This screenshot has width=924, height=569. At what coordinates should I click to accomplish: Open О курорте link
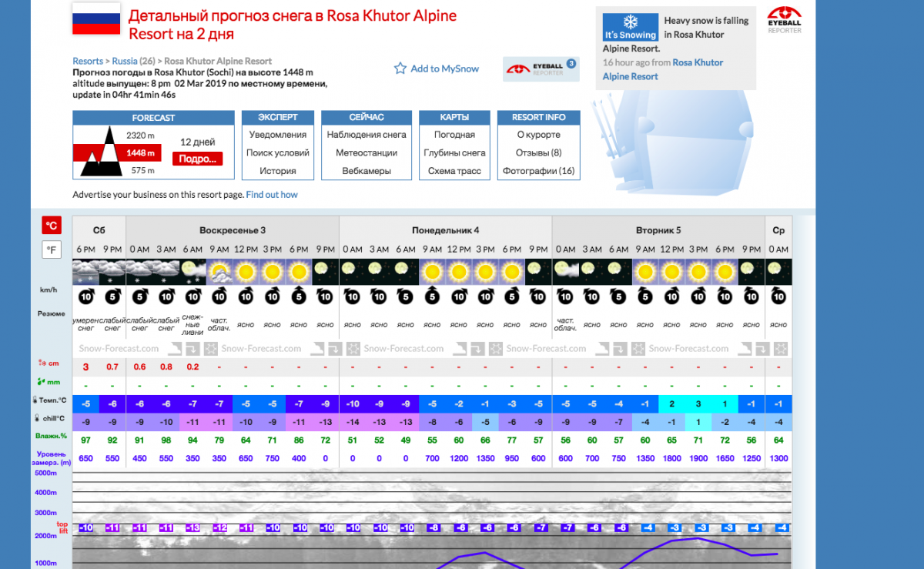(x=539, y=135)
